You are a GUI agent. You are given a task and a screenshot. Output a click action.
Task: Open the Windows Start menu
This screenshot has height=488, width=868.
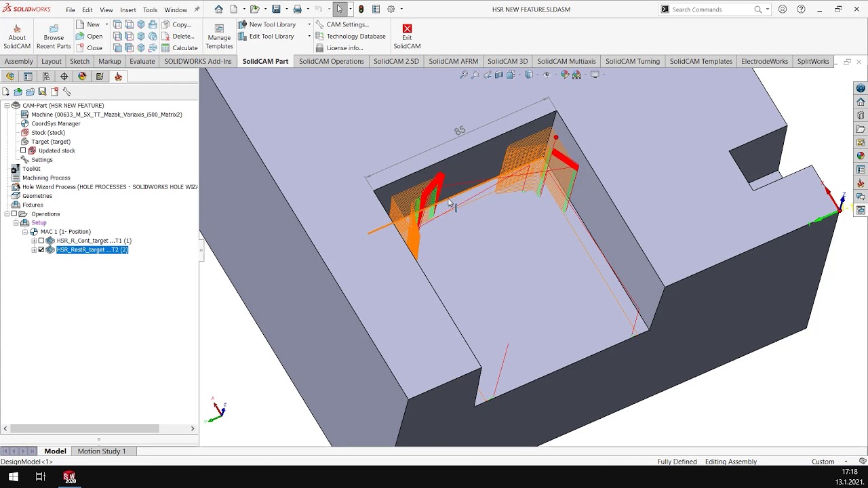point(13,476)
